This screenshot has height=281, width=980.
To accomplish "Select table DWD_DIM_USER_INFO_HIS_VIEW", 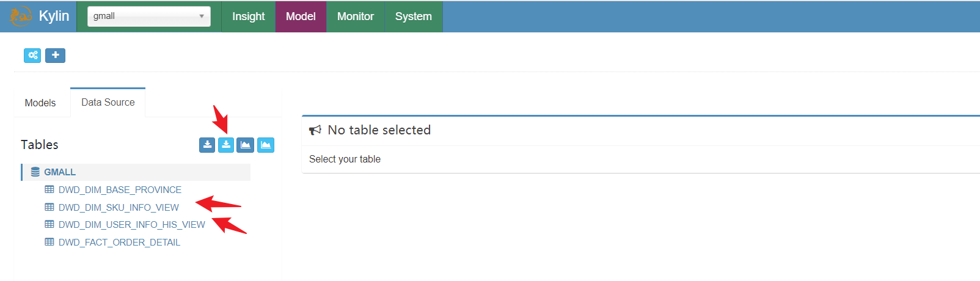I will (x=132, y=225).
